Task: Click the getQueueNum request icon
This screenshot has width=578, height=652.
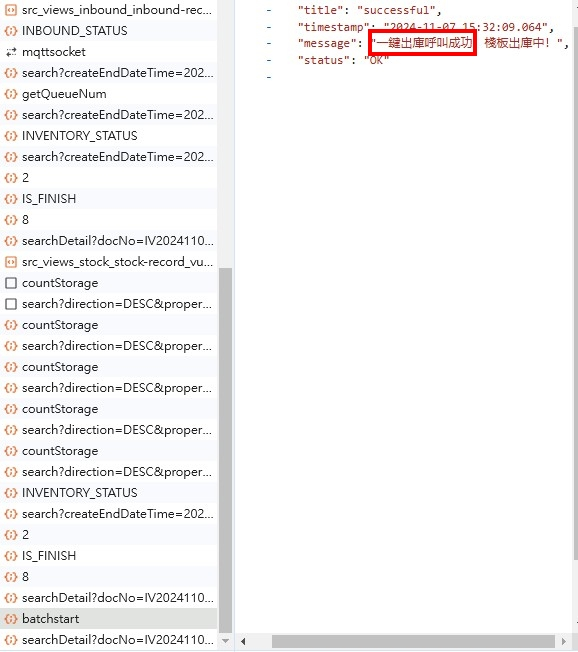Action: coord(11,94)
